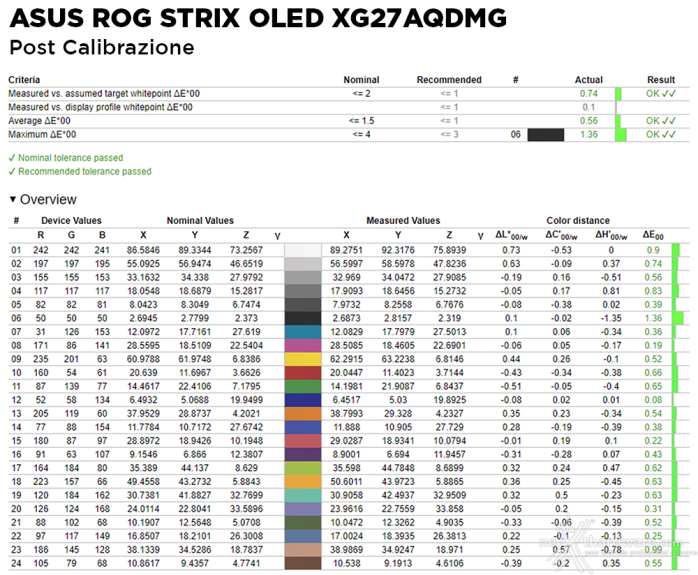Click the maximum actual value 1.36 in criteria

point(588,134)
